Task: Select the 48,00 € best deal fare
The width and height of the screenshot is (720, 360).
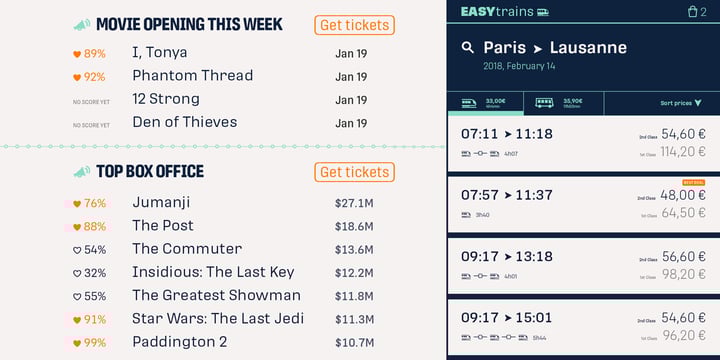Action: pos(682,195)
